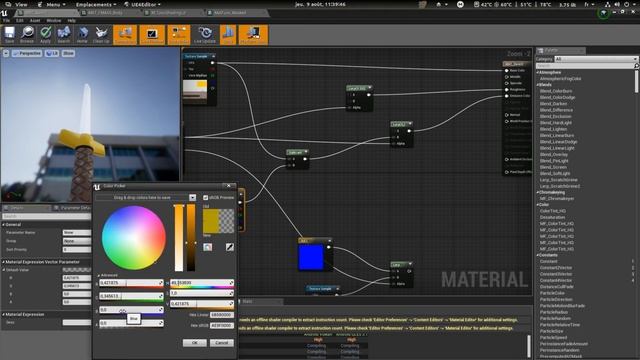Click the Hex sRGB input field

(222, 325)
